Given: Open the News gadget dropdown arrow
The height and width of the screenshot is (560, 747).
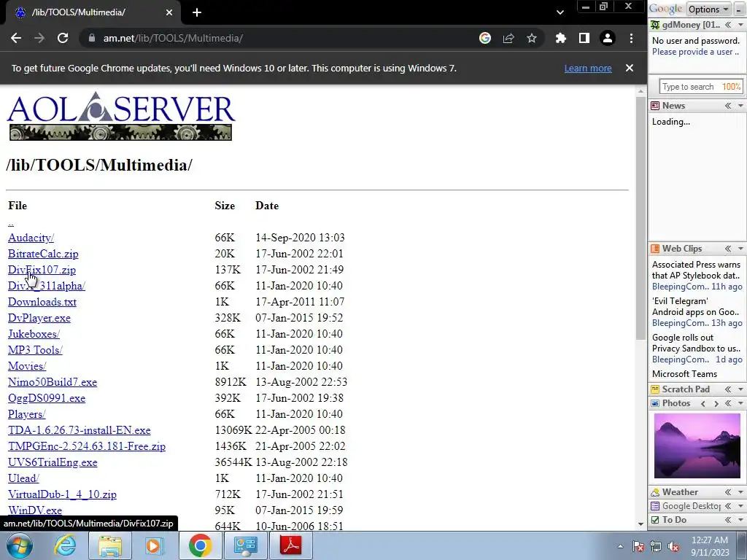Looking at the screenshot, I should [741, 106].
